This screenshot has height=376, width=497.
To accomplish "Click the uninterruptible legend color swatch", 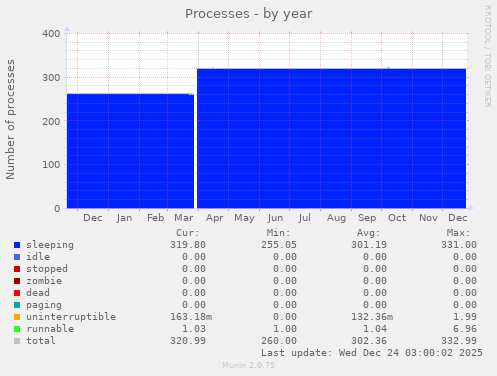I will coord(17,317).
